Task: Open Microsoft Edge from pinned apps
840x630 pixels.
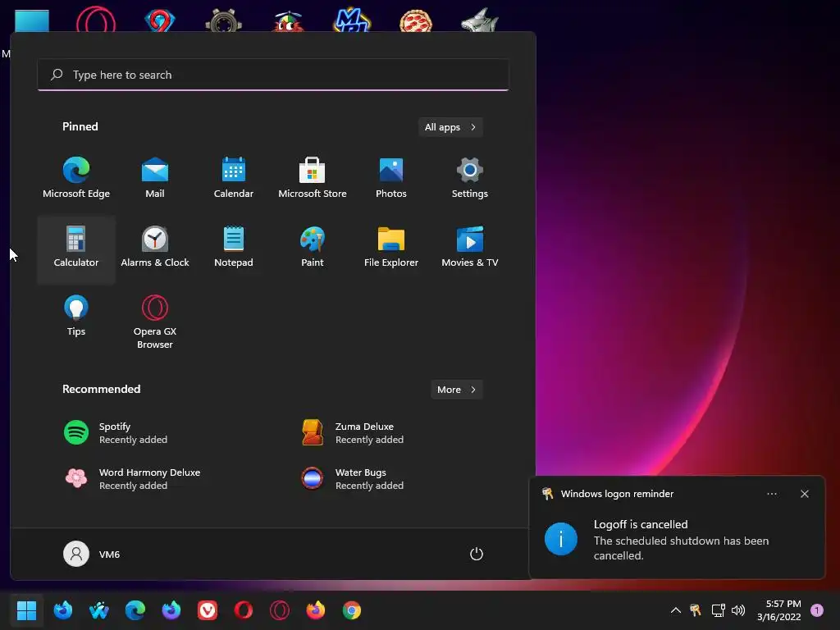Action: coord(76,178)
